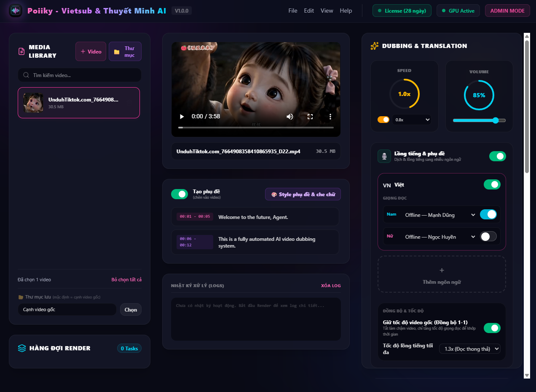Click the palette icon on the Style phụ đề button

tap(274, 195)
